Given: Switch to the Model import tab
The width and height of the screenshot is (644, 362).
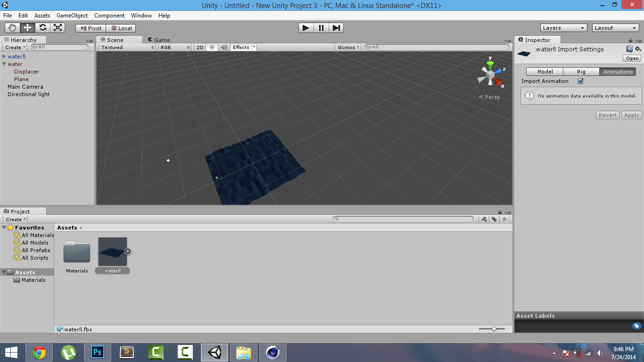Looking at the screenshot, I should coord(545,72).
